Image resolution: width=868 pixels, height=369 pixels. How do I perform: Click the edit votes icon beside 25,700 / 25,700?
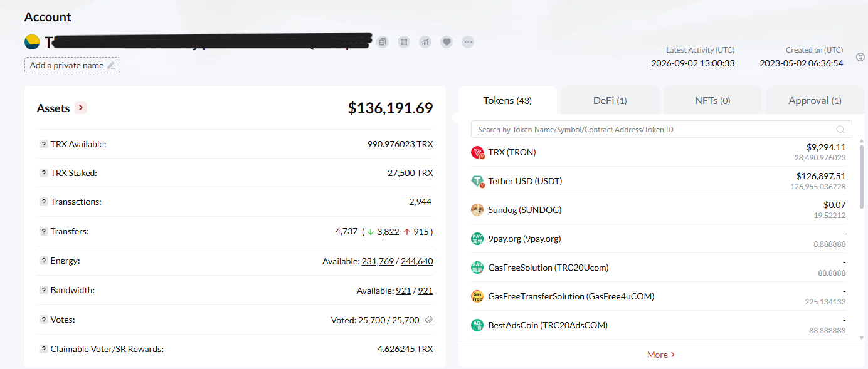click(429, 320)
